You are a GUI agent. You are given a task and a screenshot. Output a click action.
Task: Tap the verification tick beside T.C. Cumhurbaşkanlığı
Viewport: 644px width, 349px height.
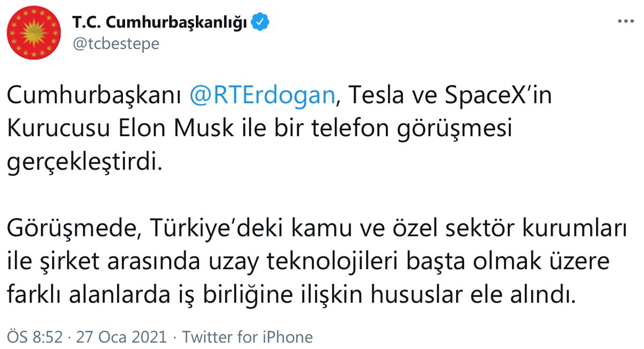(x=260, y=21)
